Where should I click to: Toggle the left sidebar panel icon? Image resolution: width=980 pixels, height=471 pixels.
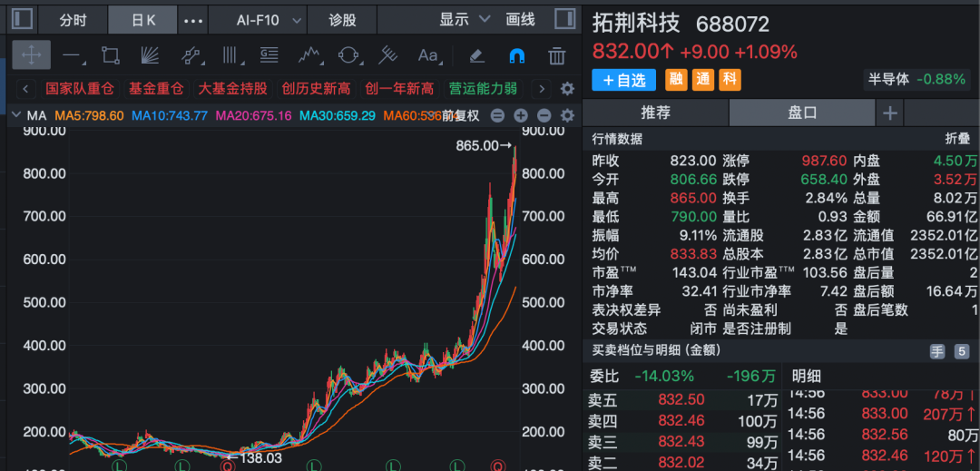pyautogui.click(x=22, y=19)
